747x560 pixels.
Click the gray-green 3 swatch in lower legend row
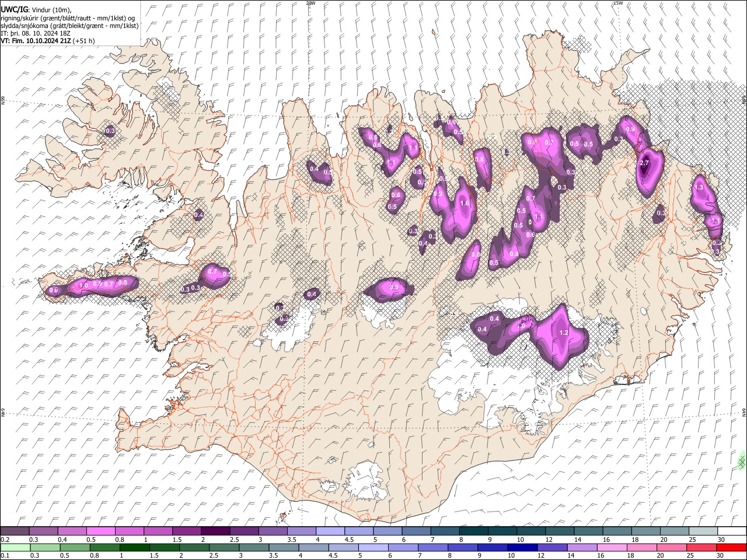pyautogui.click(x=253, y=547)
